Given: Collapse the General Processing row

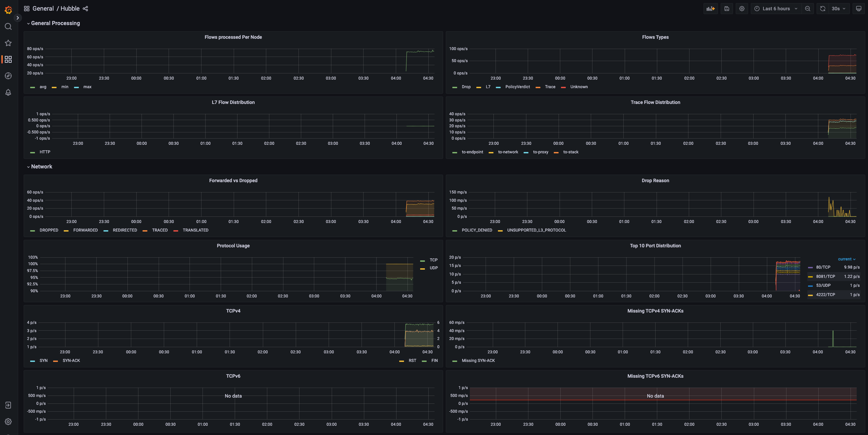Looking at the screenshot, I should tap(55, 23).
